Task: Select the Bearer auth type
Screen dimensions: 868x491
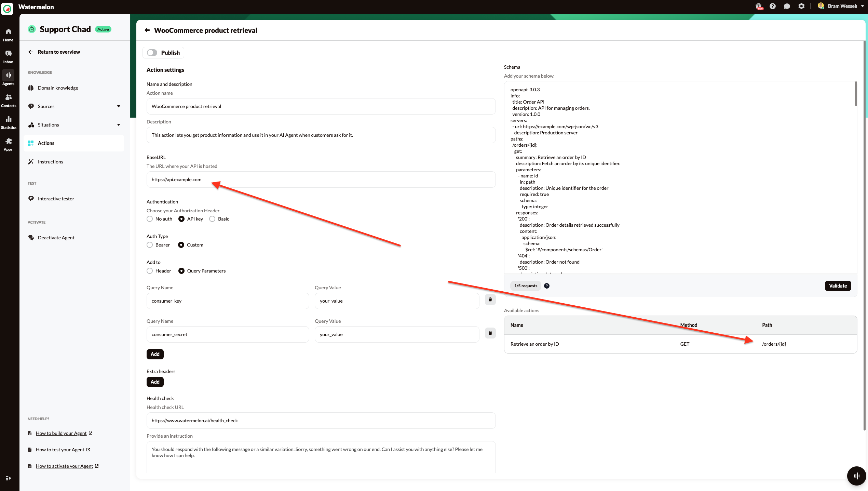Action: (x=150, y=245)
